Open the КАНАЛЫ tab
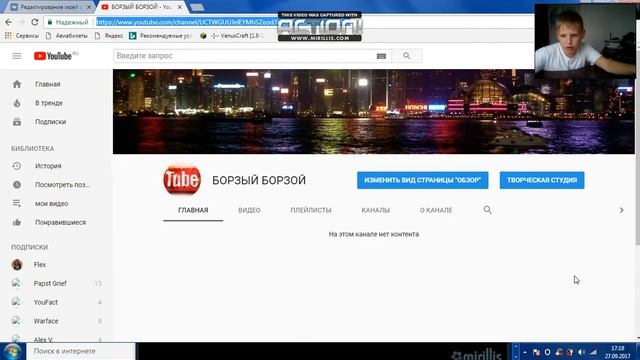The image size is (640, 360). pyautogui.click(x=376, y=210)
